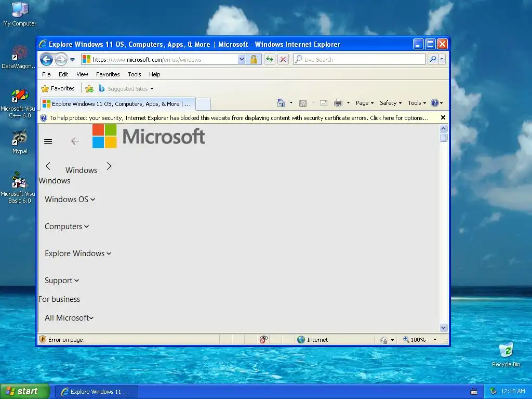This screenshot has width=532, height=399.
Task: Open recent pages dropdown arrow
Action: 72,60
